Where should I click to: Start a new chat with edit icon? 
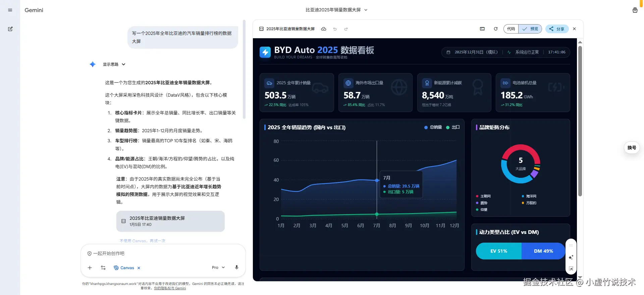10,29
